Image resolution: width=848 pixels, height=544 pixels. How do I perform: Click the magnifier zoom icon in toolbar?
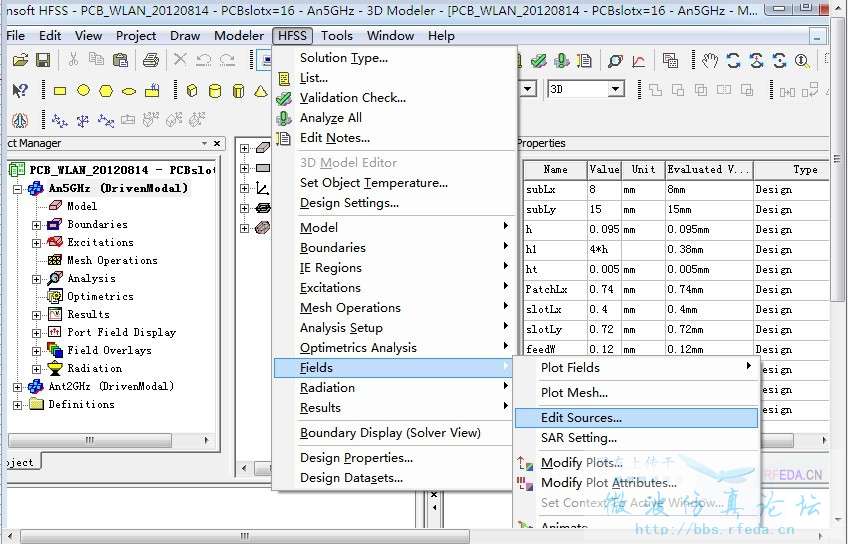coord(802,61)
